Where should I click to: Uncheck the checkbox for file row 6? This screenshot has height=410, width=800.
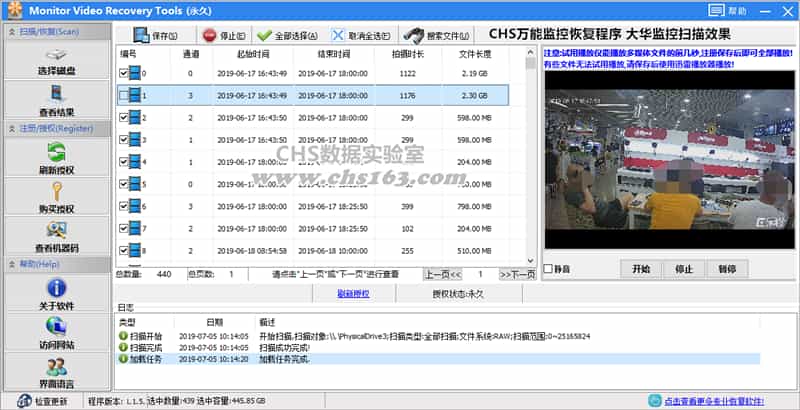pos(123,206)
